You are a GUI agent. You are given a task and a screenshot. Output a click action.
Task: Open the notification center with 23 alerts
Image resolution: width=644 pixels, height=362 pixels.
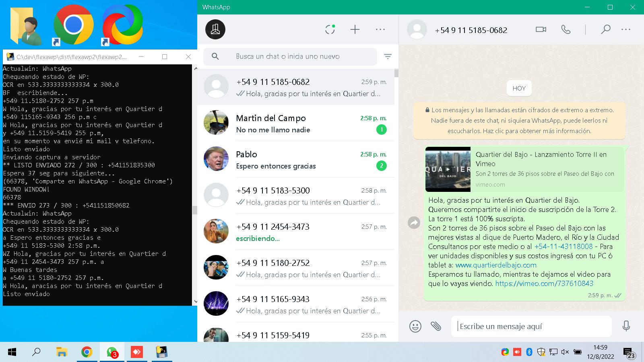629,353
